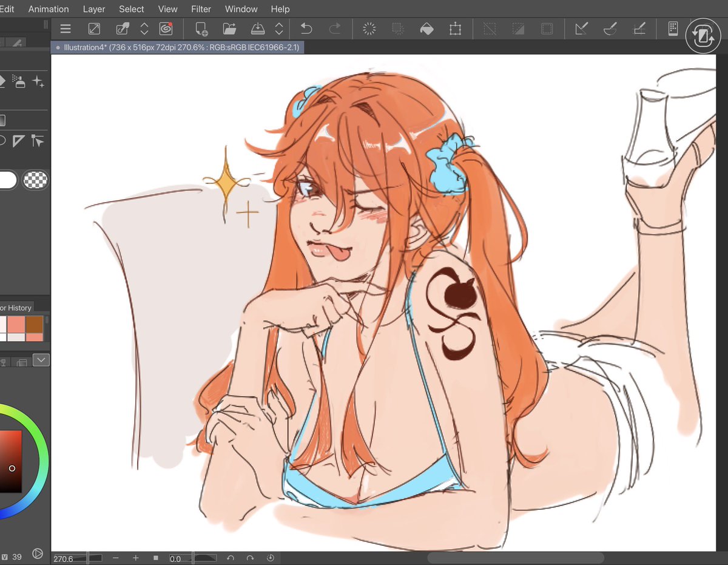Screen dimensions: 728x565
Task: Click the fit-to-screen square button
Action: [x=156, y=558]
